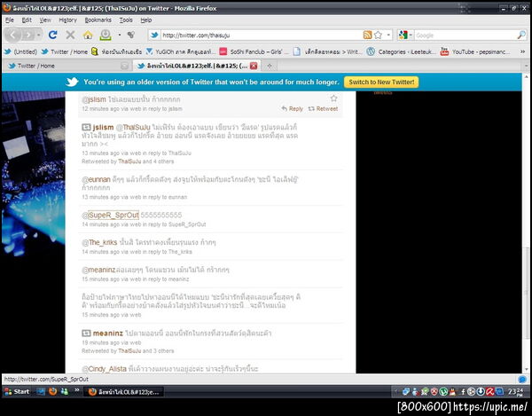
Task: Show more bookmarks with the chevron
Action: click(522, 51)
